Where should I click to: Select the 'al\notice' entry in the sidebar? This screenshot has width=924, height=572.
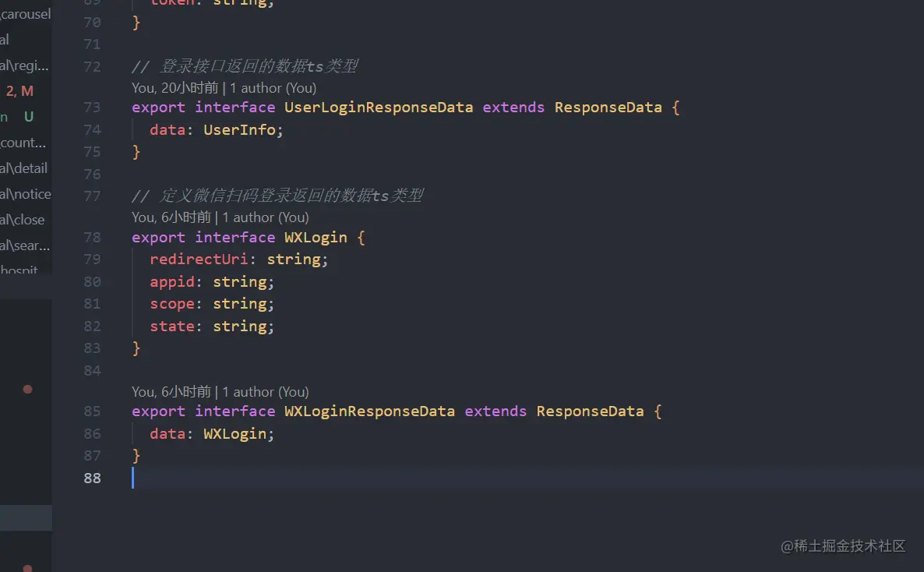[x=26, y=194]
